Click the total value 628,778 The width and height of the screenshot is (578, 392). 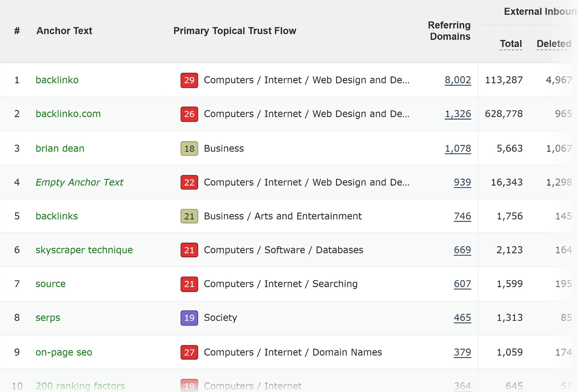point(504,114)
